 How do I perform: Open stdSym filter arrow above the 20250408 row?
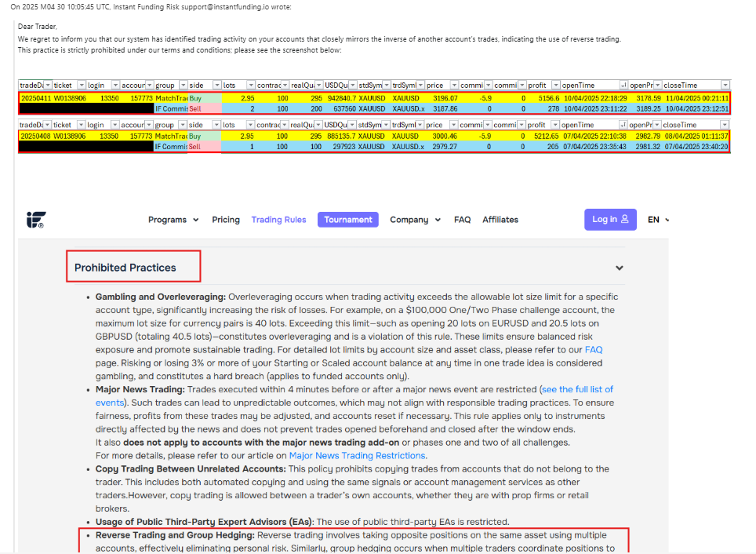pyautogui.click(x=386, y=125)
